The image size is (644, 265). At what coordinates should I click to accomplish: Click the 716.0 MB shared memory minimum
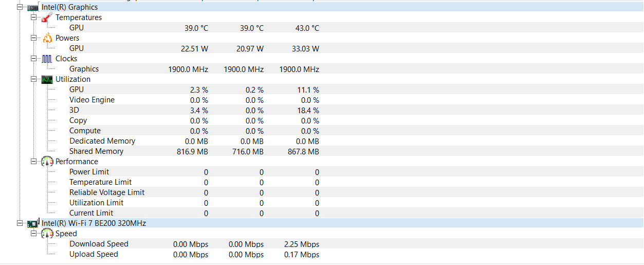tap(248, 152)
